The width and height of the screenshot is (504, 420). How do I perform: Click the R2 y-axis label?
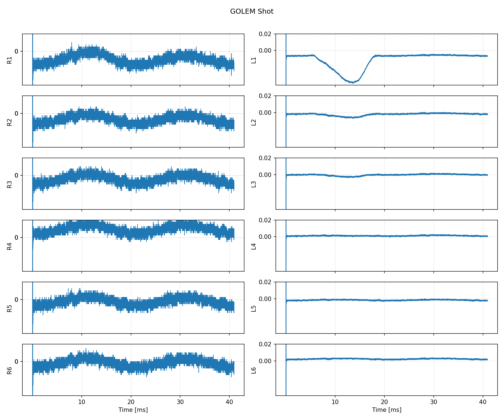click(x=10, y=122)
